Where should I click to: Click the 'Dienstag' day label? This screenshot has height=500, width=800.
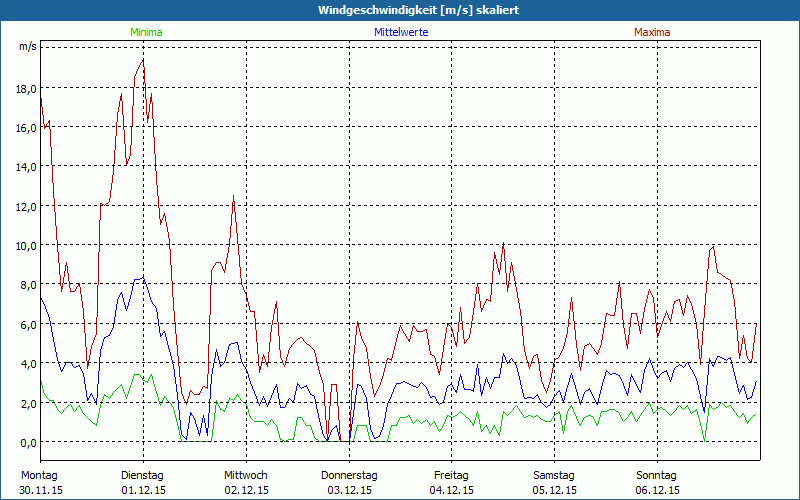tap(142, 476)
